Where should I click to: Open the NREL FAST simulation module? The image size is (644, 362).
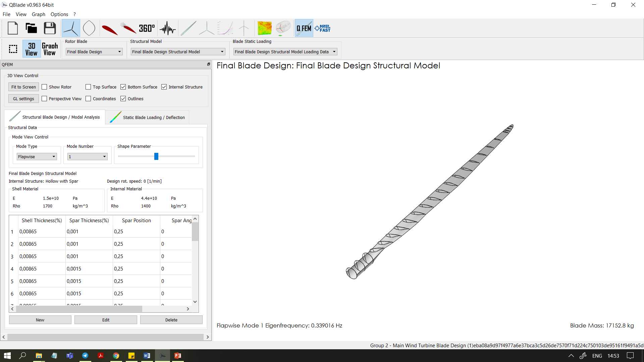point(323,28)
